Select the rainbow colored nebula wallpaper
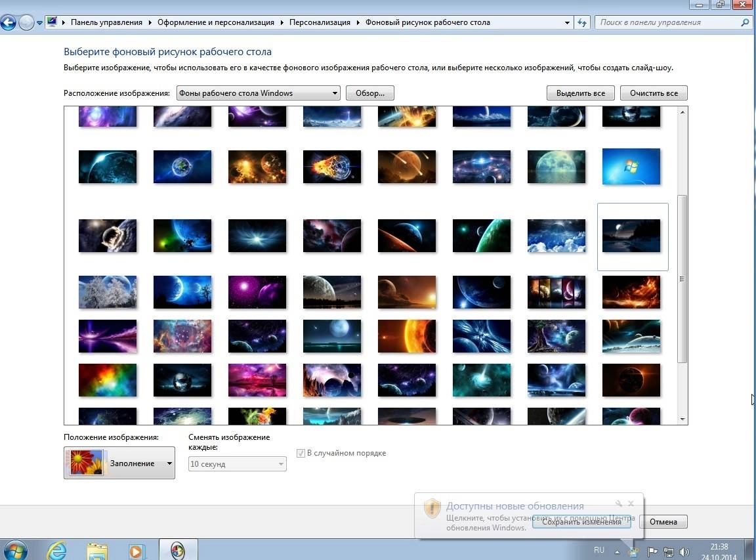 click(x=108, y=380)
